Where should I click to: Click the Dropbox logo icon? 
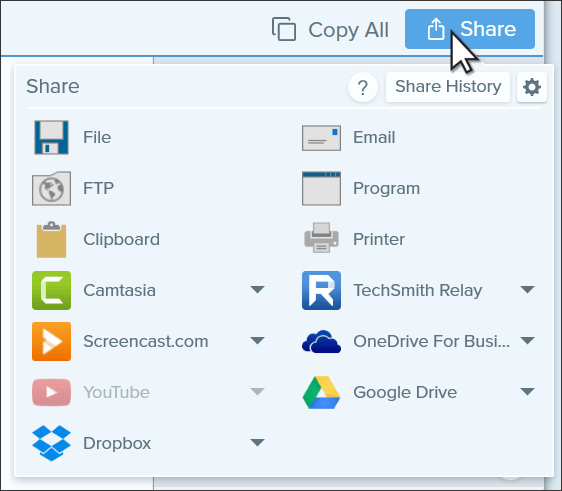51,443
